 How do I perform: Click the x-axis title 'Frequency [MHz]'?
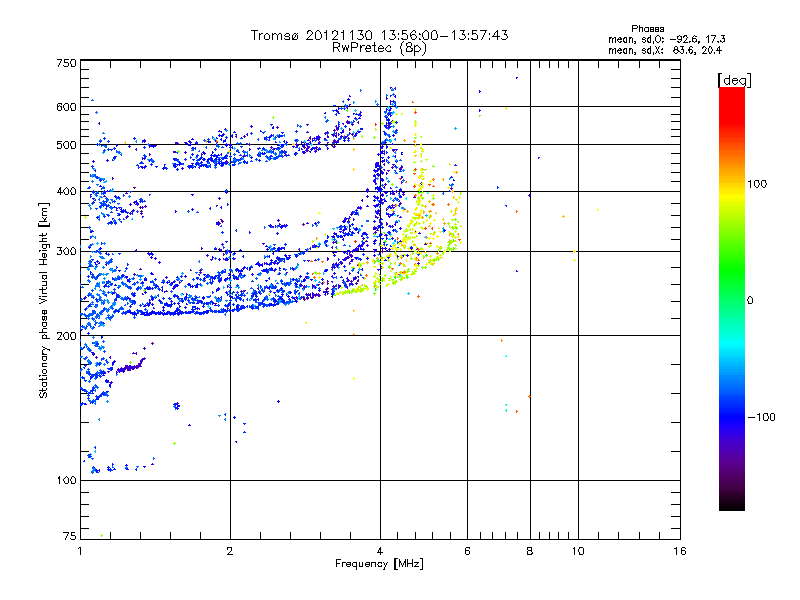tap(379, 564)
